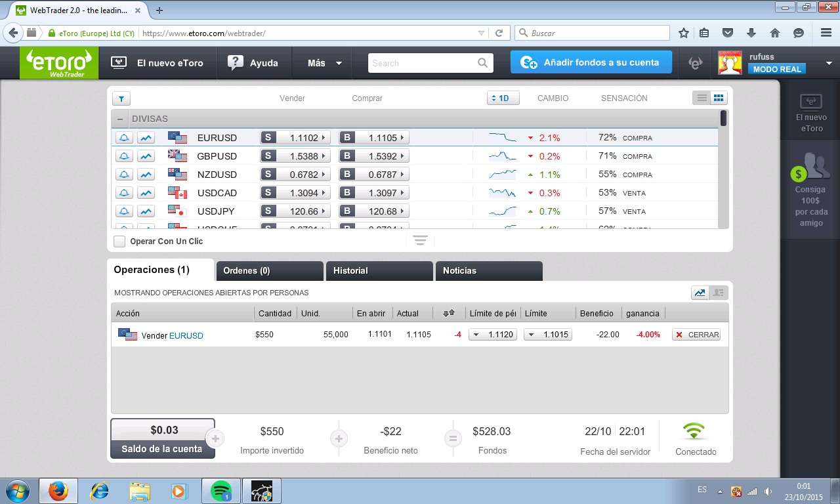
Task: Click the Pocket icon in Firefox toolbar
Action: pyautogui.click(x=728, y=33)
